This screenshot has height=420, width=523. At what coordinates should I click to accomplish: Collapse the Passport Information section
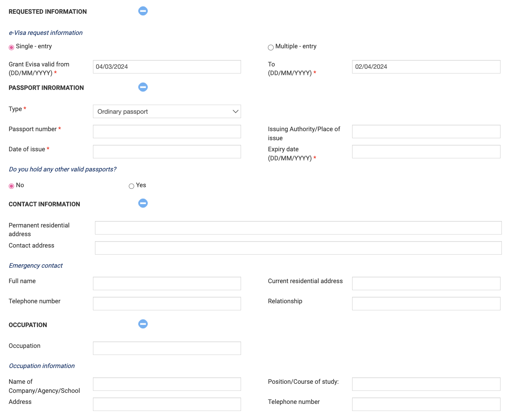coord(143,87)
